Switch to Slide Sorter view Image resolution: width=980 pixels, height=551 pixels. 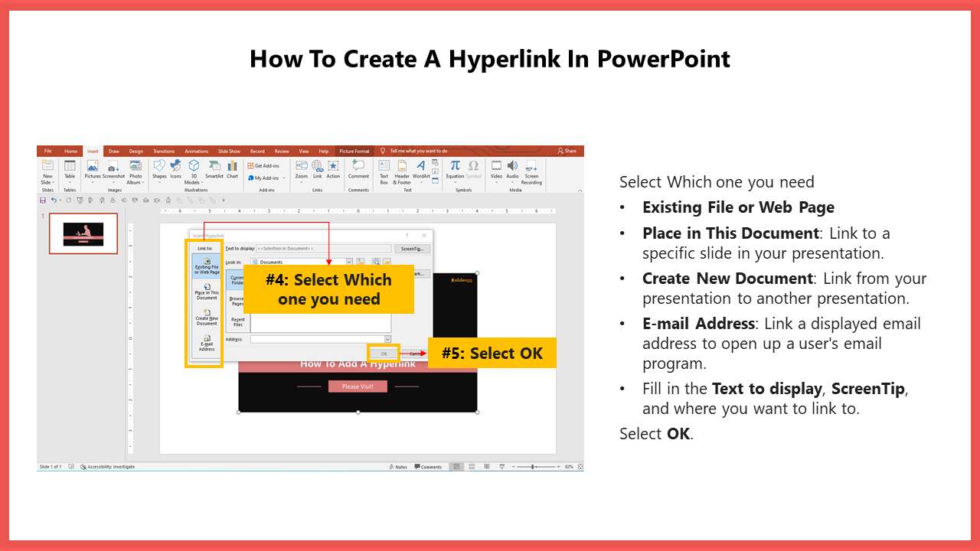coord(472,467)
